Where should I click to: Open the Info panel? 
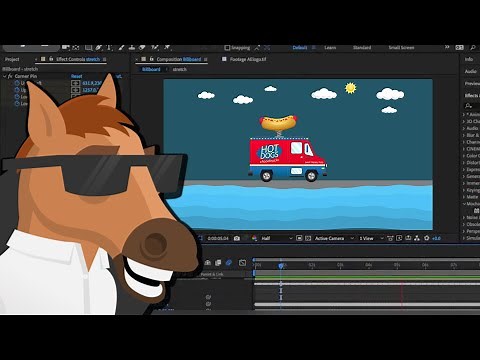tap(469, 59)
